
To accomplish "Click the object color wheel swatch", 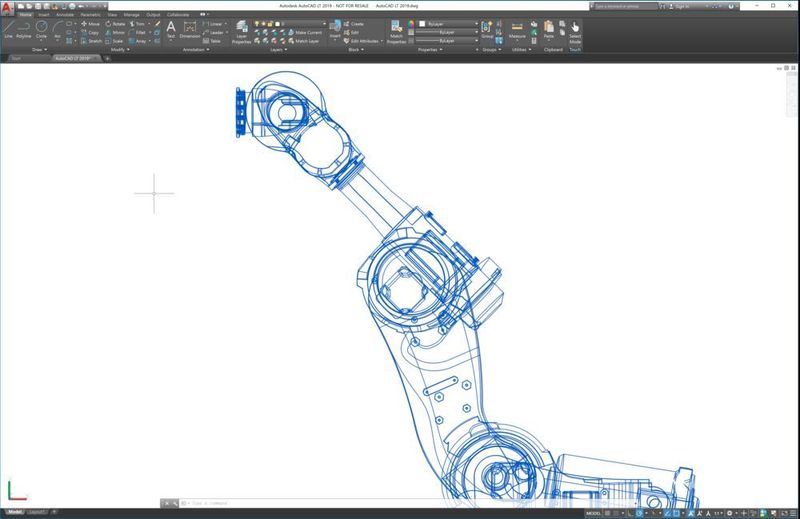I will point(411,24).
